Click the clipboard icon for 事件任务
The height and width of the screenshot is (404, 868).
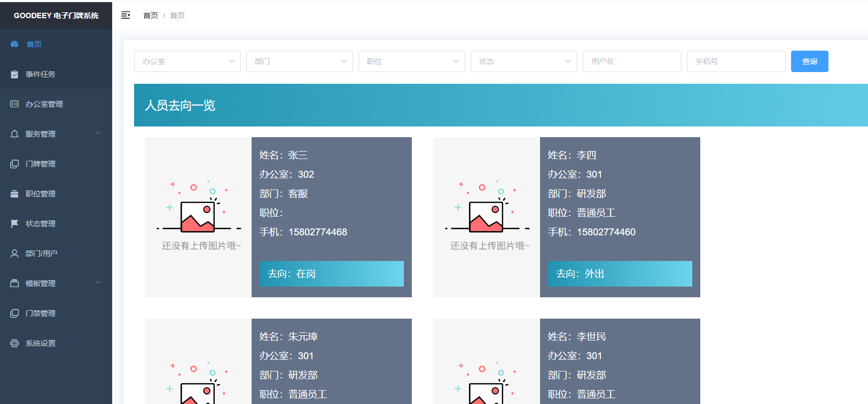[14, 74]
